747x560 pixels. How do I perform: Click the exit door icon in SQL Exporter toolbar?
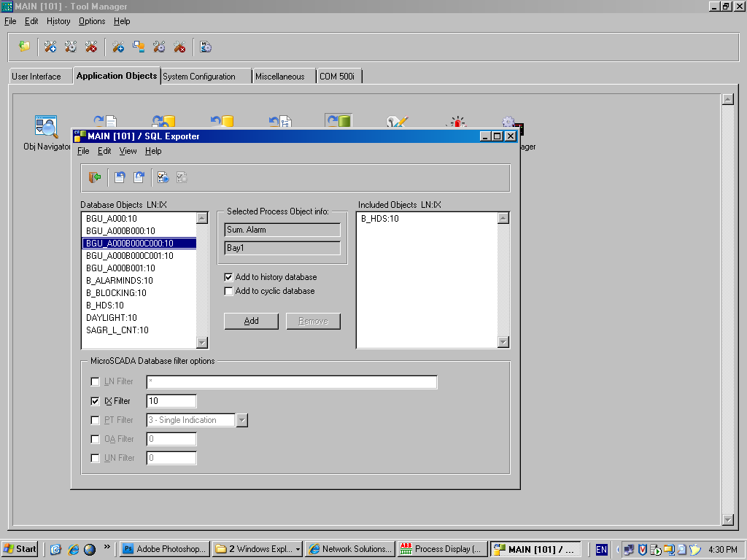pos(93,177)
